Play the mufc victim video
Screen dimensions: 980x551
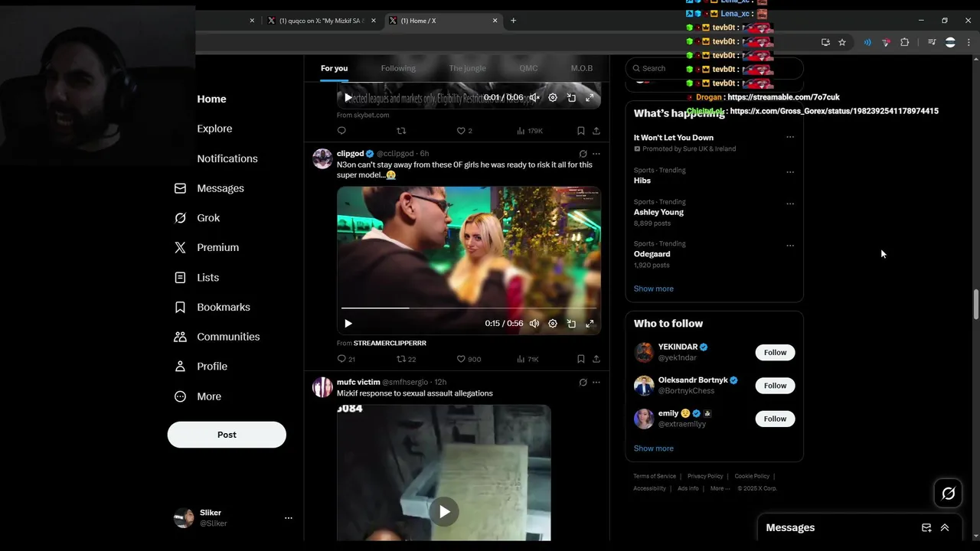pos(444,511)
